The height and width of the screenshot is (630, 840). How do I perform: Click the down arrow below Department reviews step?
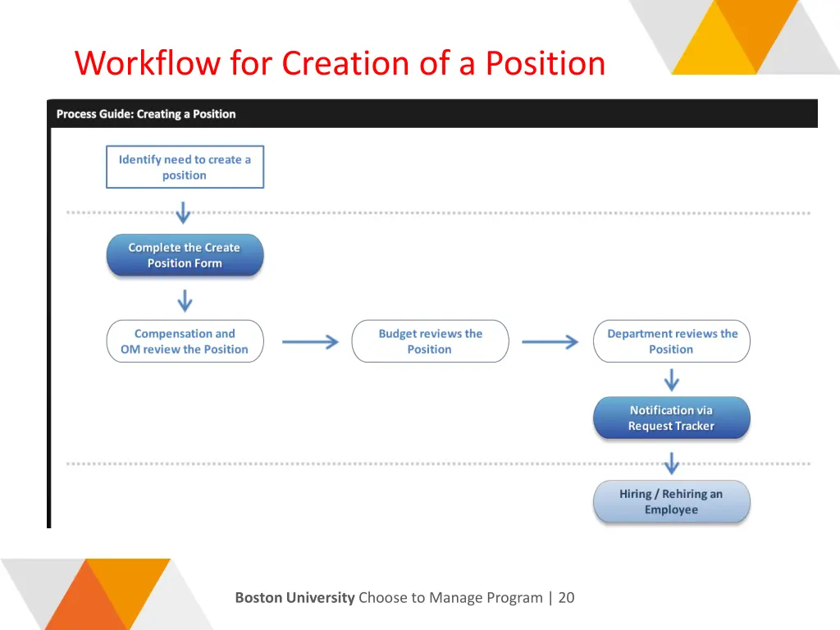672,380
